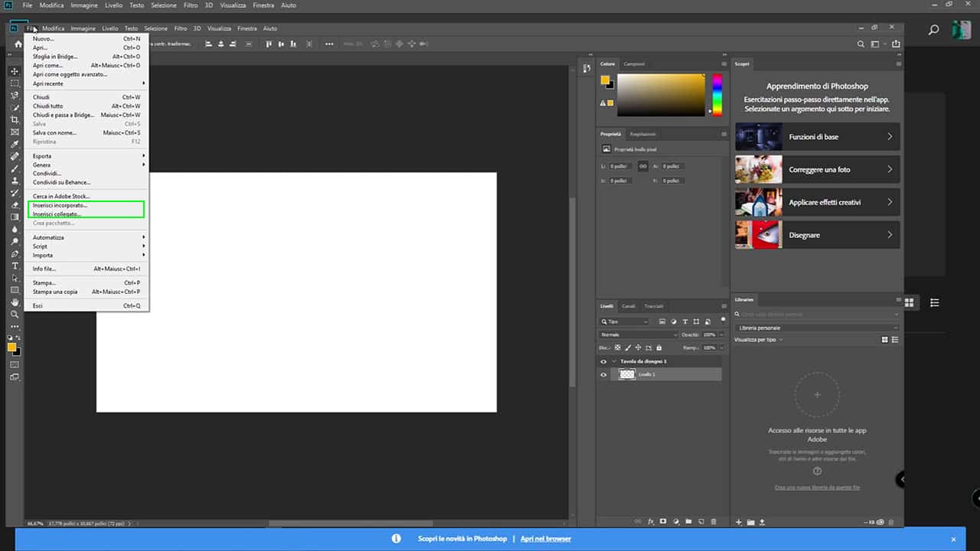Add content with Libraries plus icon

click(x=739, y=522)
